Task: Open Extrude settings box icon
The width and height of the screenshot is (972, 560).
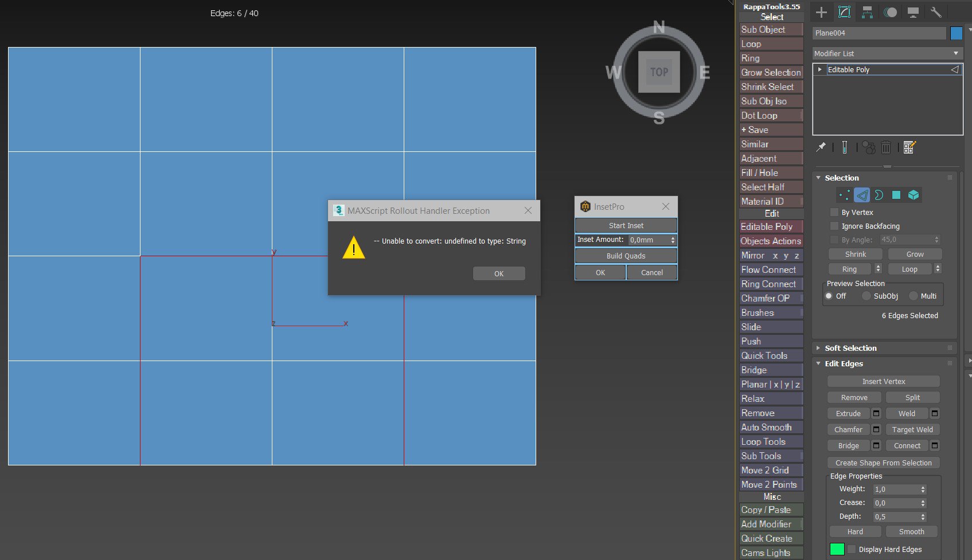Action: (x=876, y=413)
